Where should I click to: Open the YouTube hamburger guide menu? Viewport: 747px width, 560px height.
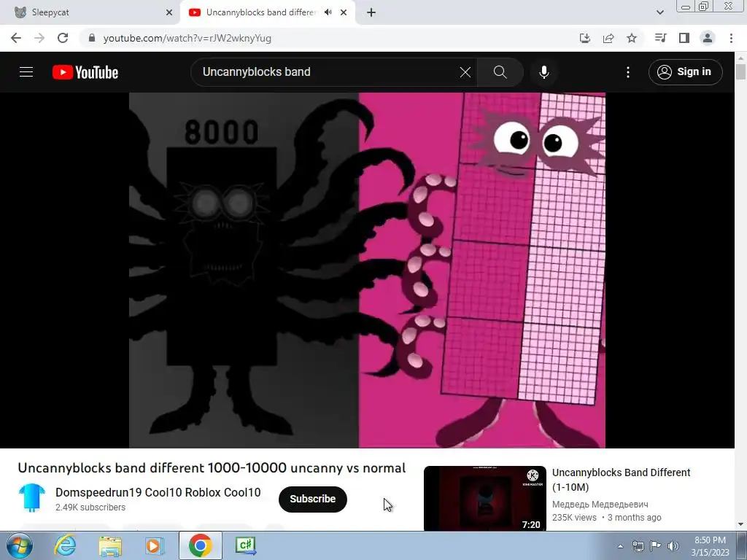(26, 72)
